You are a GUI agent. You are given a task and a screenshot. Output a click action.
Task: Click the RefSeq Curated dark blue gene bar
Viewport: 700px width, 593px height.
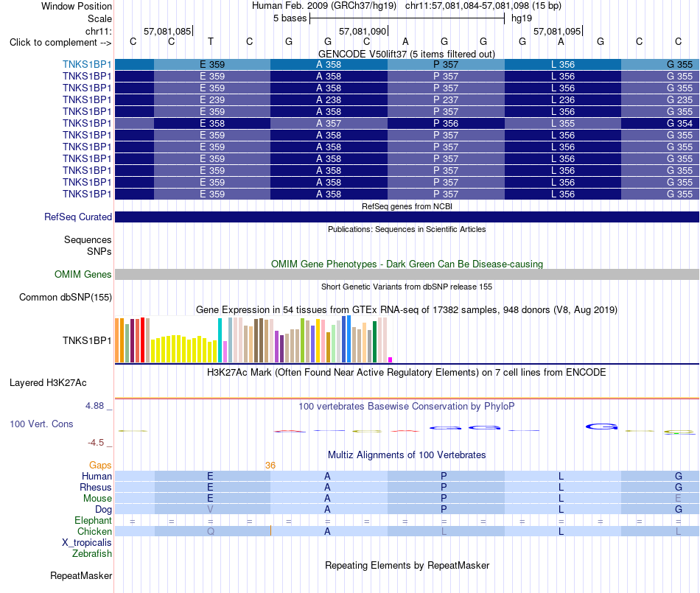pyautogui.click(x=407, y=217)
